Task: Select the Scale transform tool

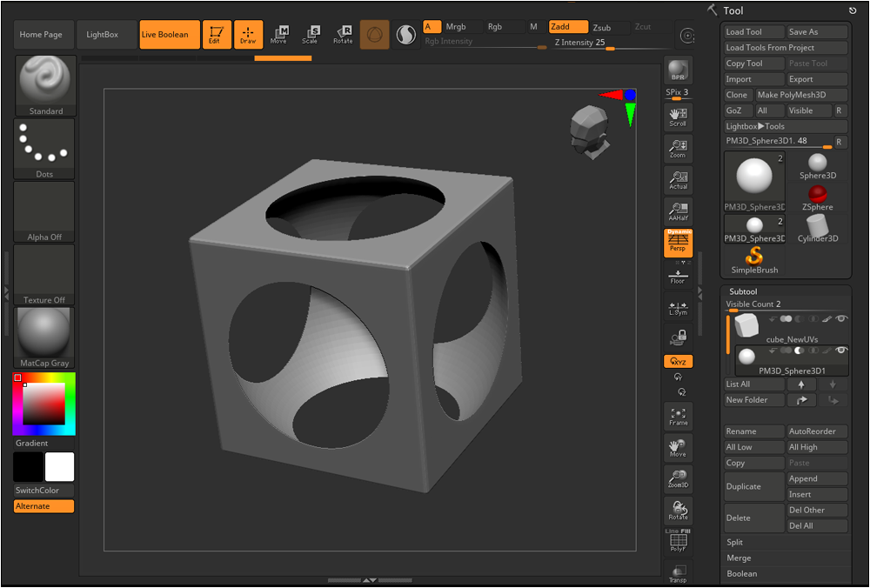Action: pos(311,35)
